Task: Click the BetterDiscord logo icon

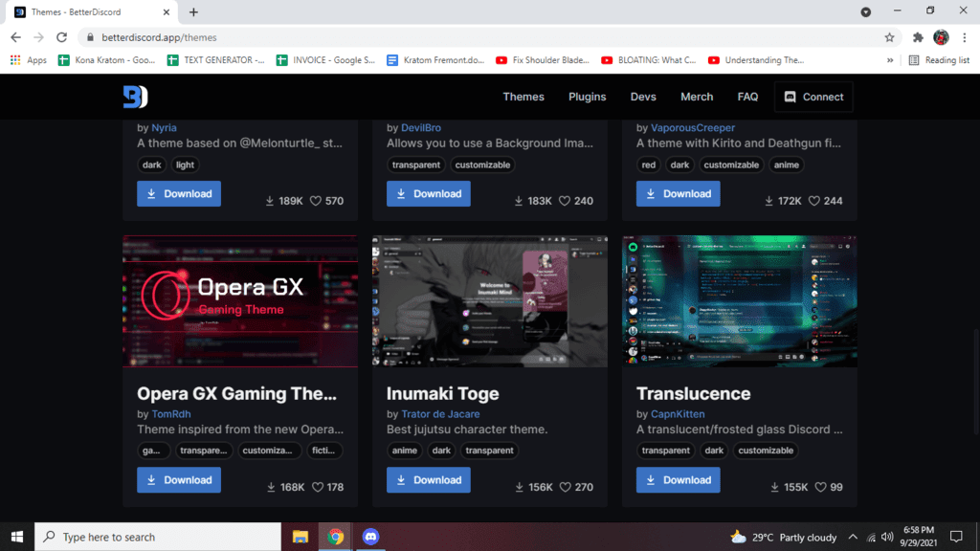Action: (135, 97)
